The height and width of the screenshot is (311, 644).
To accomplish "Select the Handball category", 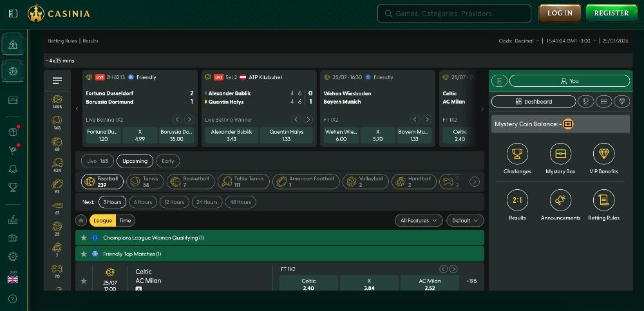I will click(x=414, y=182).
